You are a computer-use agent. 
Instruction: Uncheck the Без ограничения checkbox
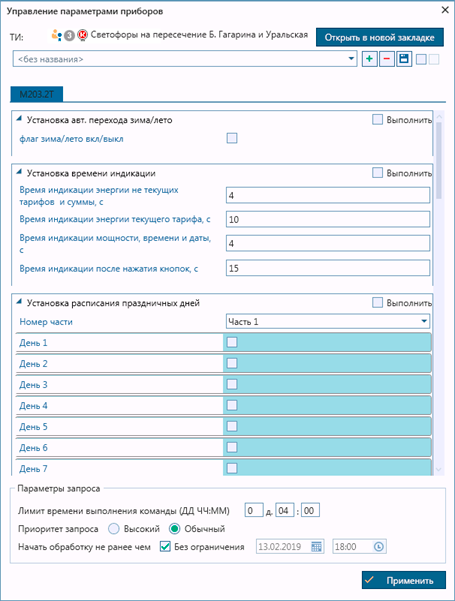pos(165,547)
